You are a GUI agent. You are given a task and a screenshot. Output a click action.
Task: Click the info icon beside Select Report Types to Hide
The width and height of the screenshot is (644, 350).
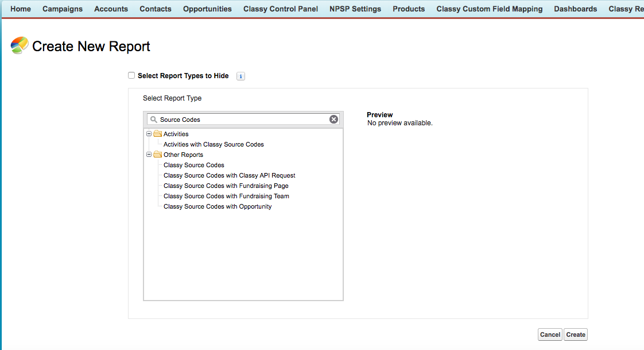click(240, 76)
